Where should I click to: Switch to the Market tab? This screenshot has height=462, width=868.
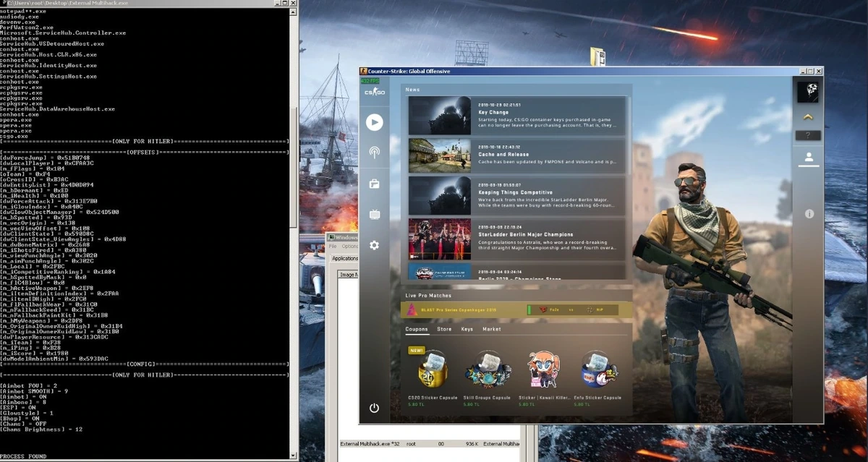click(x=492, y=329)
